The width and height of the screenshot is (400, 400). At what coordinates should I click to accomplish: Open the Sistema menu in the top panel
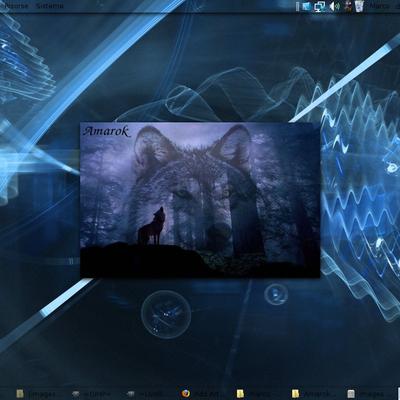pos(50,6)
